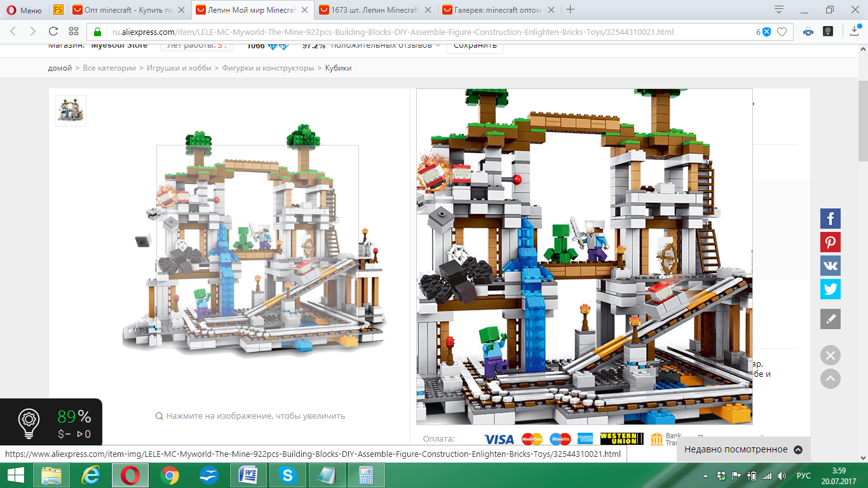This screenshot has height=488, width=868.
Task: Open Skype from the taskbar
Action: coord(287,475)
